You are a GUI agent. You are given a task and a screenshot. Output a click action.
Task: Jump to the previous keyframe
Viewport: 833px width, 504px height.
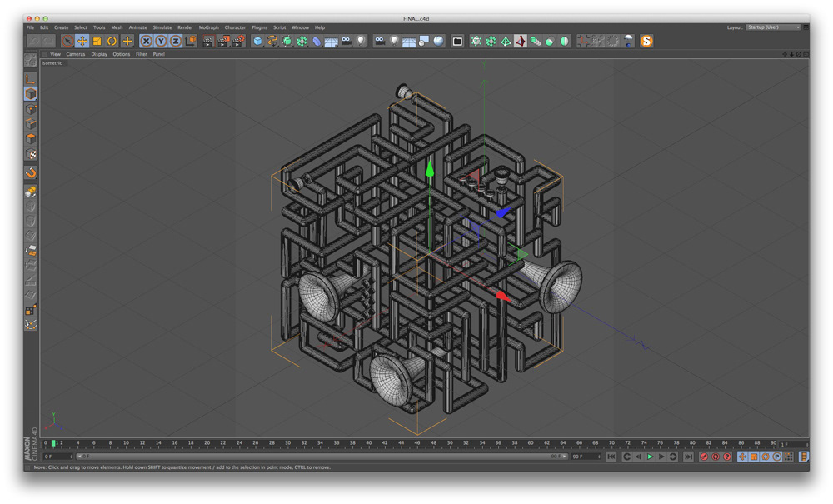(x=627, y=457)
